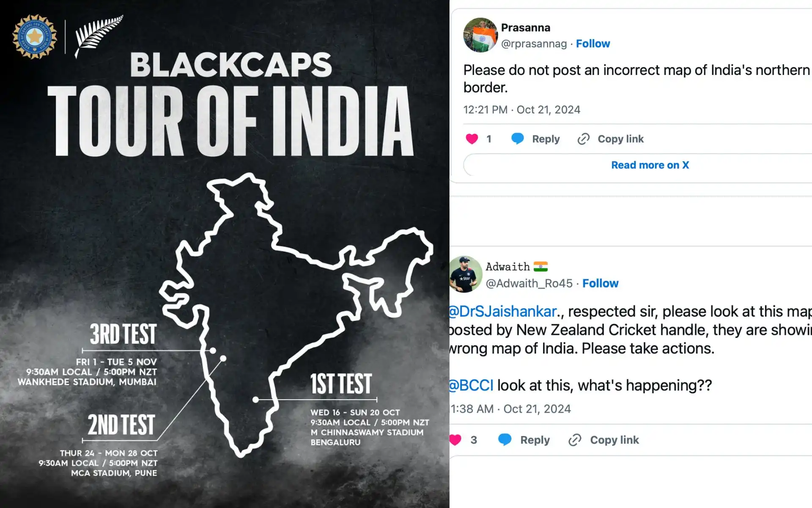Viewport: 812px width, 508px height.
Task: Click the like count on Adwaith's tweet
Action: coord(474,440)
